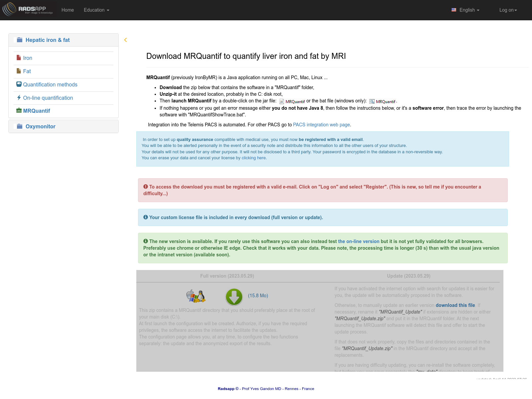The height and width of the screenshot is (399, 532).
Task: Select the Update (2023.05.29) header
Action: tap(409, 276)
